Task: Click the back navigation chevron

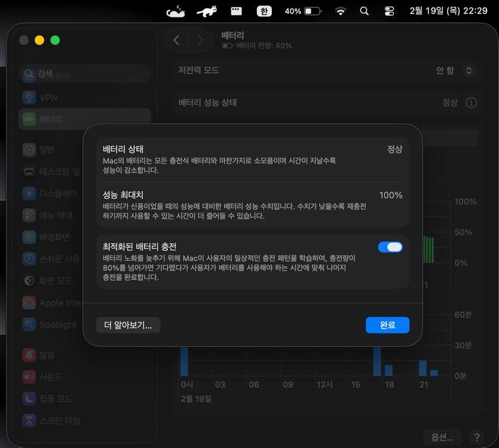Action: tap(176, 40)
